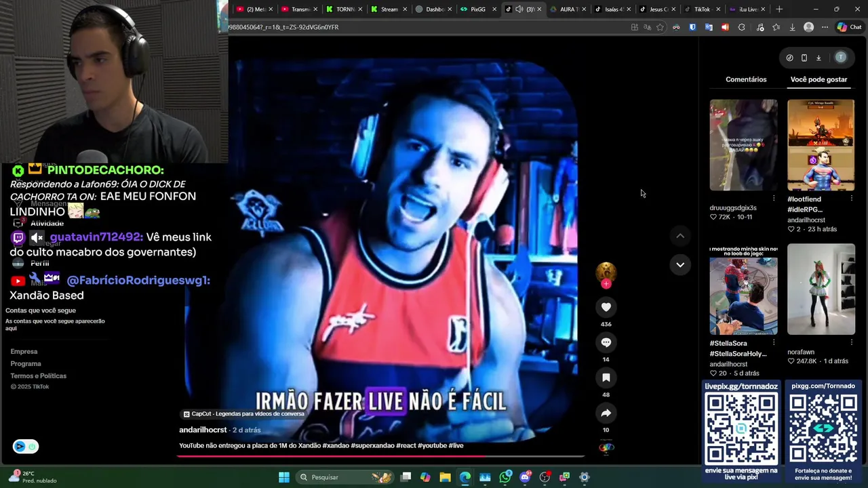The image size is (868, 488).
Task: Open Windows Start menu
Action: 284,477
